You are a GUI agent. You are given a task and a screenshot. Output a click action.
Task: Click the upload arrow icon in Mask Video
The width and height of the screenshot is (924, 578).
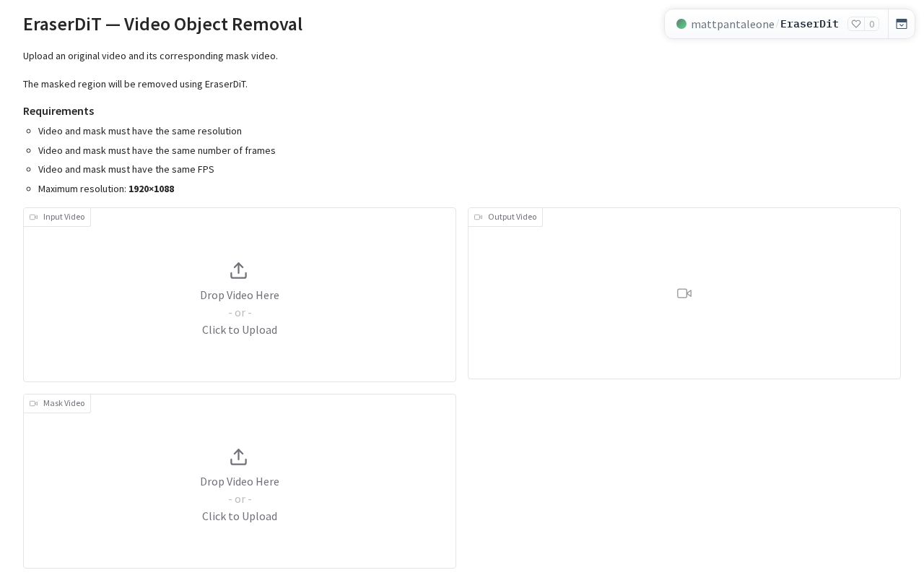click(238, 457)
